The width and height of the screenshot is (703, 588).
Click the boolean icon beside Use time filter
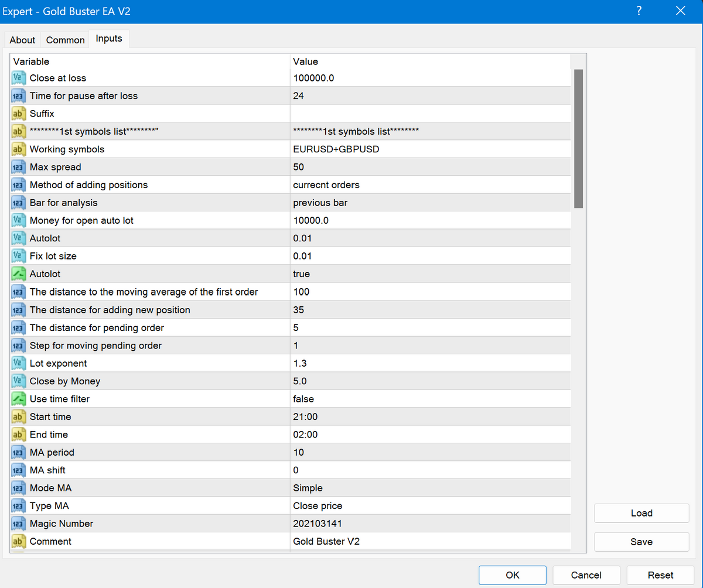point(18,399)
